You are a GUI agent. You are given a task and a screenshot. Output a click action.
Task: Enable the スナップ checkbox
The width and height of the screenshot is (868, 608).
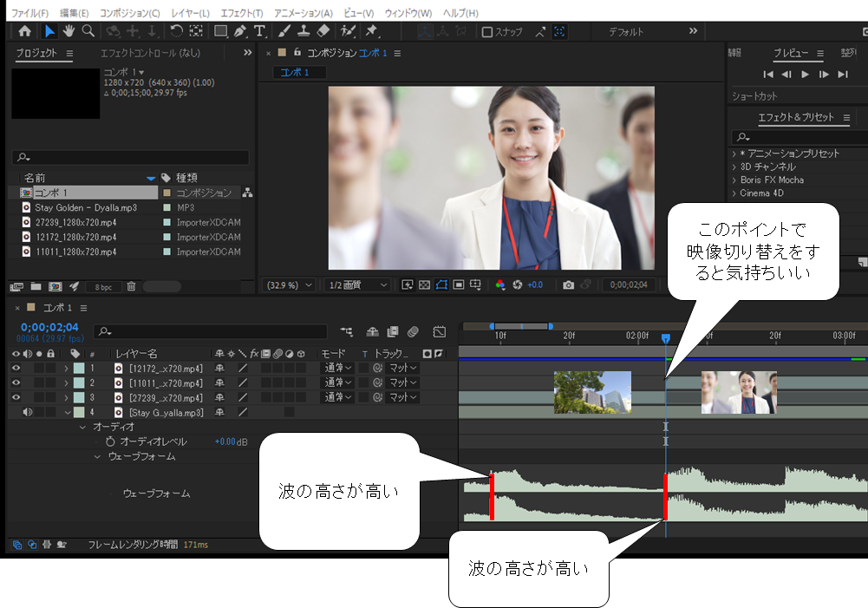(487, 32)
